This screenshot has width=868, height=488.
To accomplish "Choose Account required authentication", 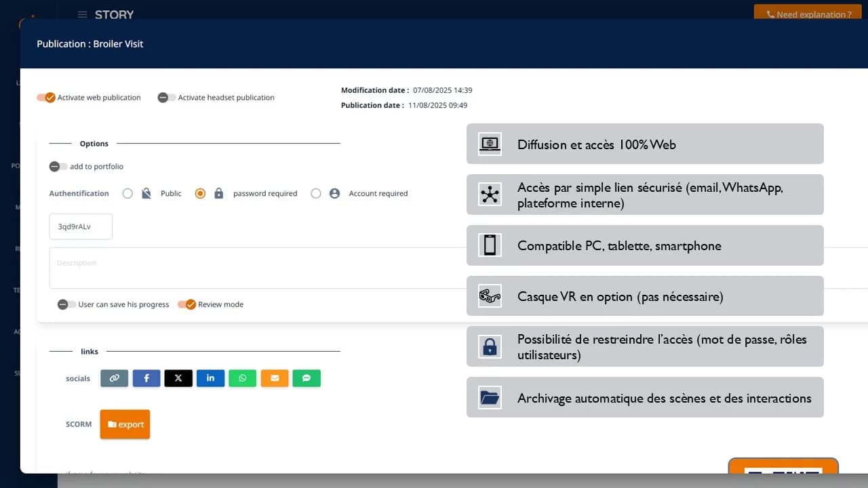I will click(316, 193).
